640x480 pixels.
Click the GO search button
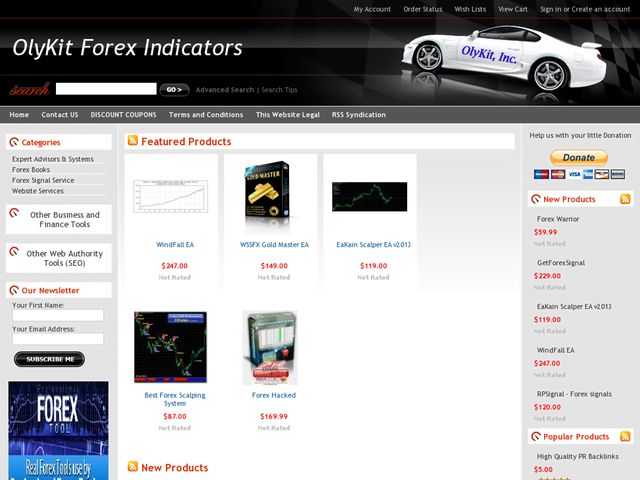174,90
